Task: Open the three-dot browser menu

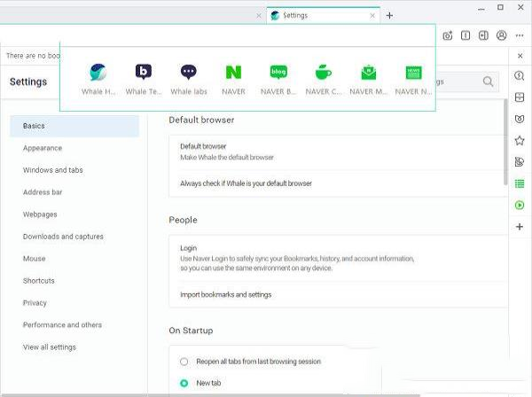Action: tap(520, 35)
